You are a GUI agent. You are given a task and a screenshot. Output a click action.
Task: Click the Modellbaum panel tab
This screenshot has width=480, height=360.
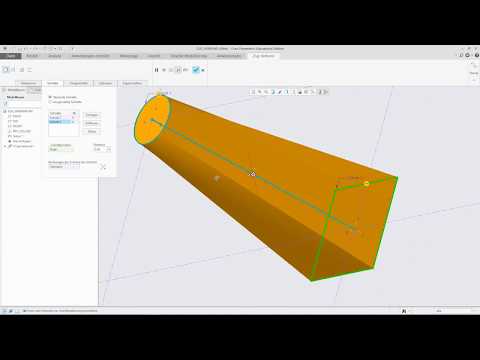pyautogui.click(x=14, y=90)
